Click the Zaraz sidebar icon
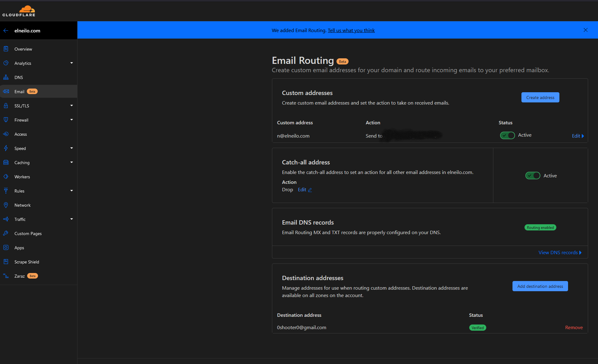 pos(6,276)
